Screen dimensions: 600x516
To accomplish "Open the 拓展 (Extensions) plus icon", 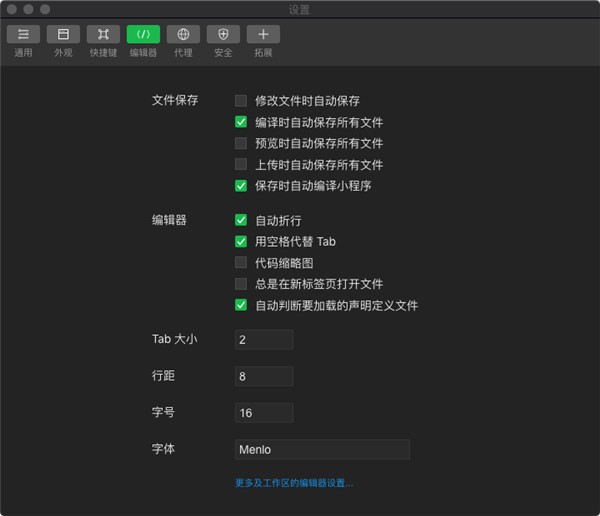I will (x=263, y=34).
